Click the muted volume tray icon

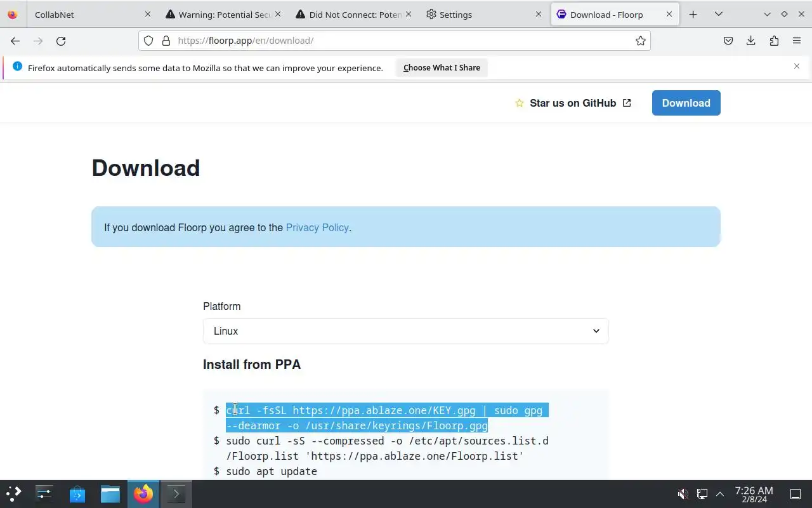tap(683, 494)
